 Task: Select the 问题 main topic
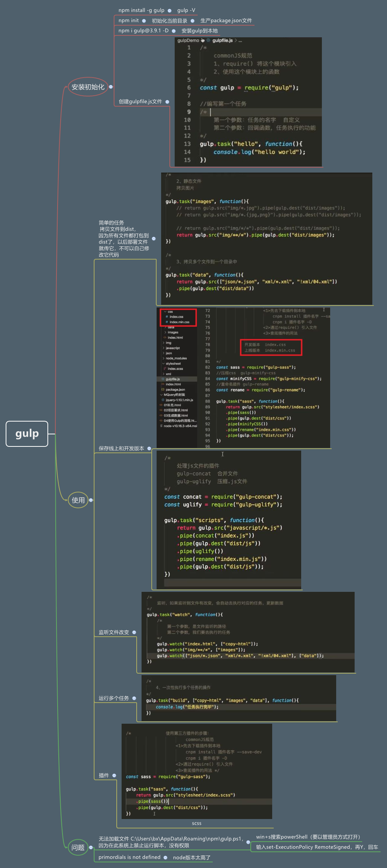click(78, 847)
